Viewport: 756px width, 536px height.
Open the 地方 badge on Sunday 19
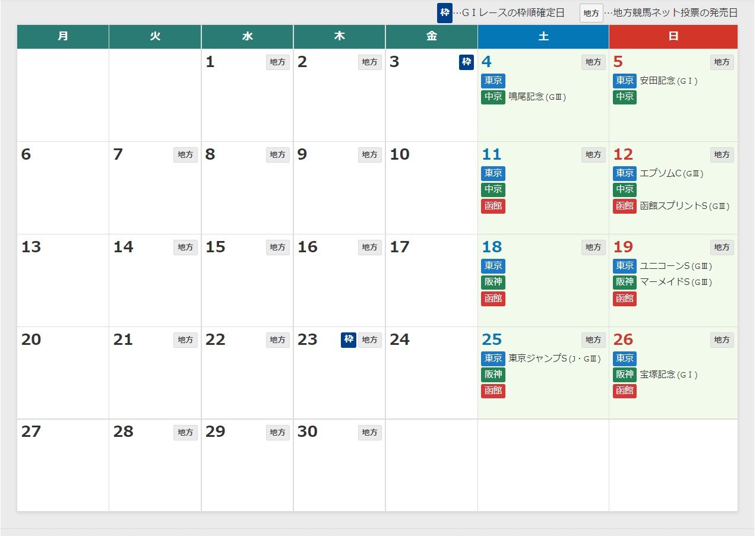tap(722, 248)
